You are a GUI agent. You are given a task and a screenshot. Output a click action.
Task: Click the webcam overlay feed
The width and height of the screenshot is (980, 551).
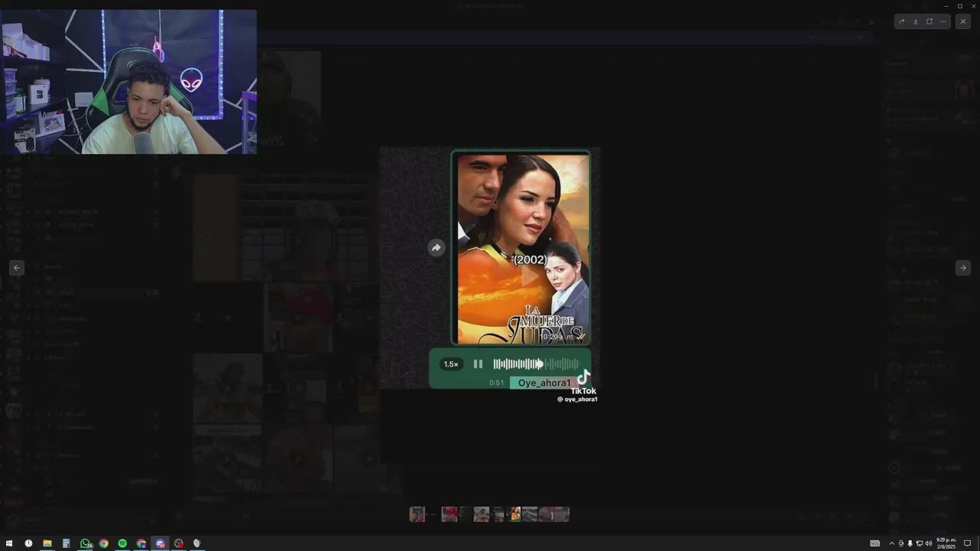point(129,82)
